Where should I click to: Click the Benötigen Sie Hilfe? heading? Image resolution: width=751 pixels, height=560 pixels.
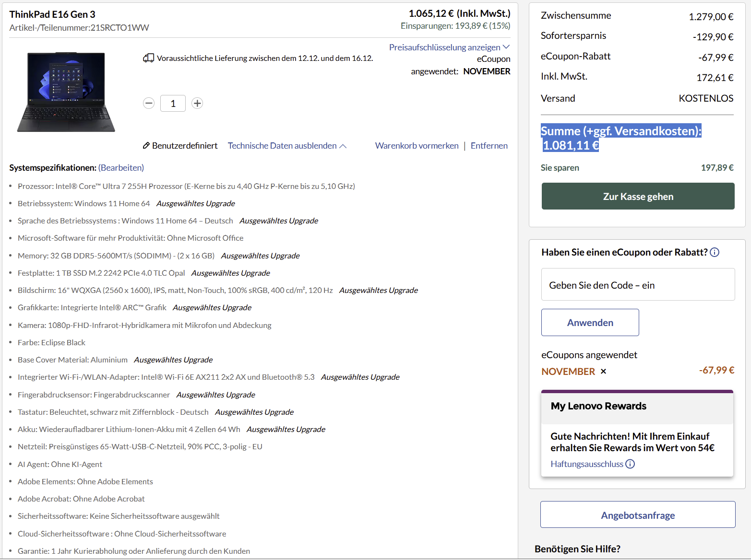pyautogui.click(x=577, y=549)
